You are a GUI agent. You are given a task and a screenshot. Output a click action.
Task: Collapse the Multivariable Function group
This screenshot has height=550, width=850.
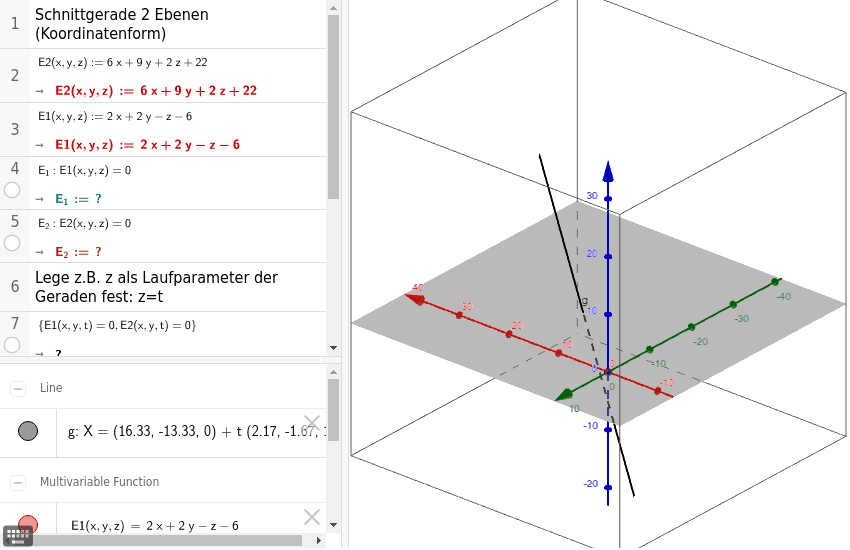coord(18,482)
